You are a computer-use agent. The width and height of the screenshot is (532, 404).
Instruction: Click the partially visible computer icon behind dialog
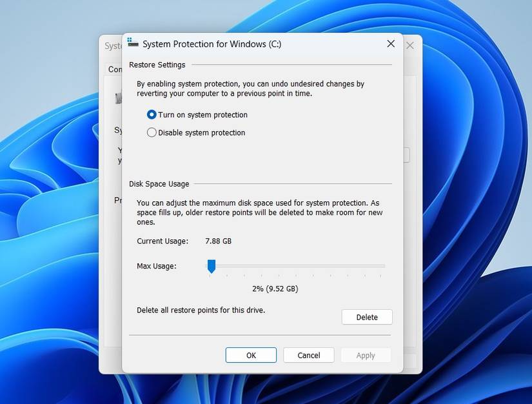[x=119, y=98]
